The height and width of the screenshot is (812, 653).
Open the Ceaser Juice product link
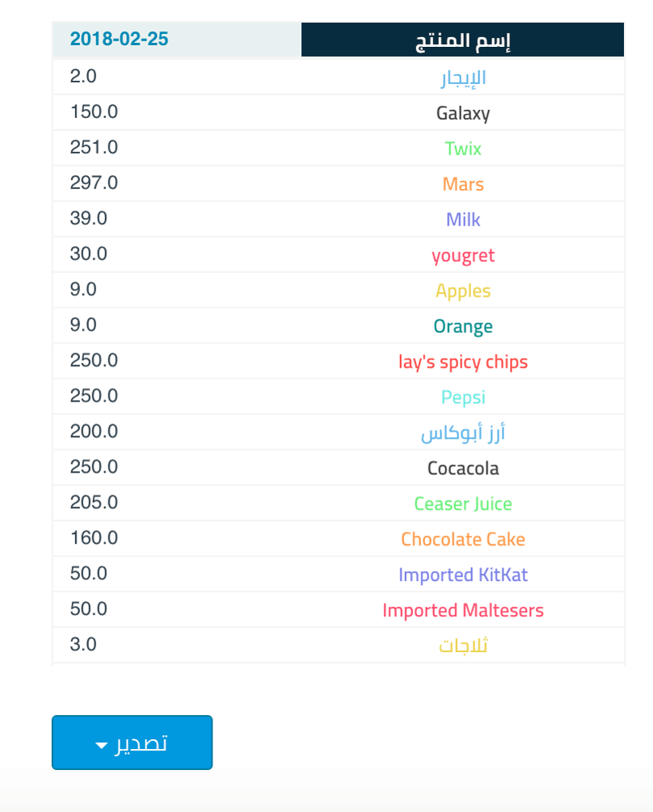tap(463, 504)
